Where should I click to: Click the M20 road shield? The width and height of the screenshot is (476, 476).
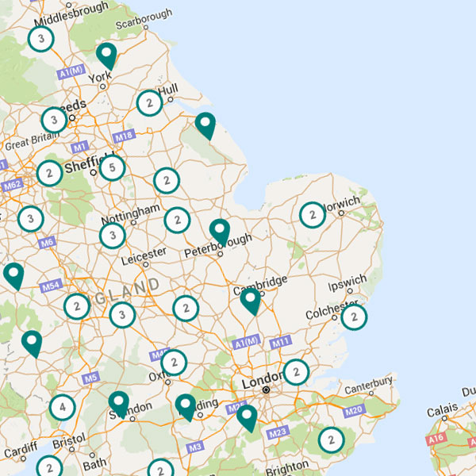355,411
